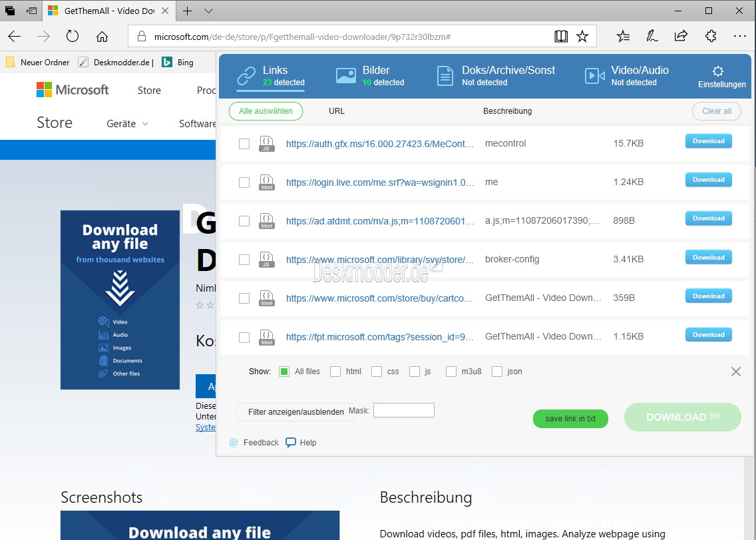Switch to the Bilder tab
756x540 pixels.
(371, 76)
